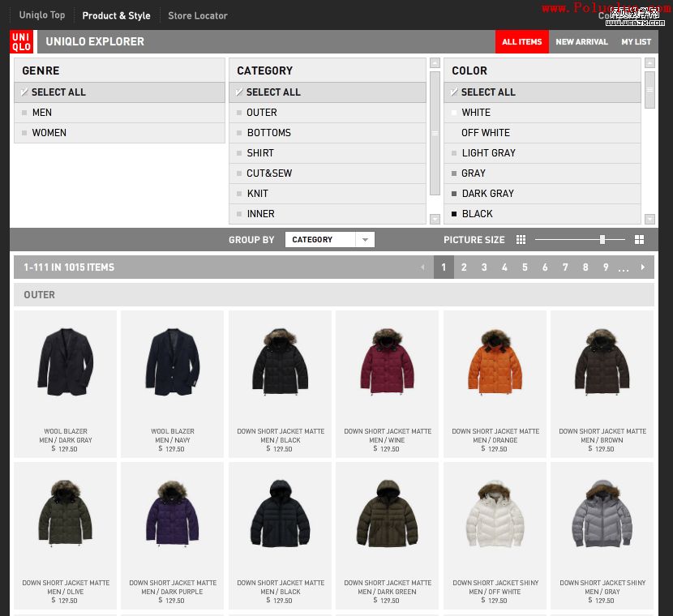Toggle the Men genre filter

[119, 113]
